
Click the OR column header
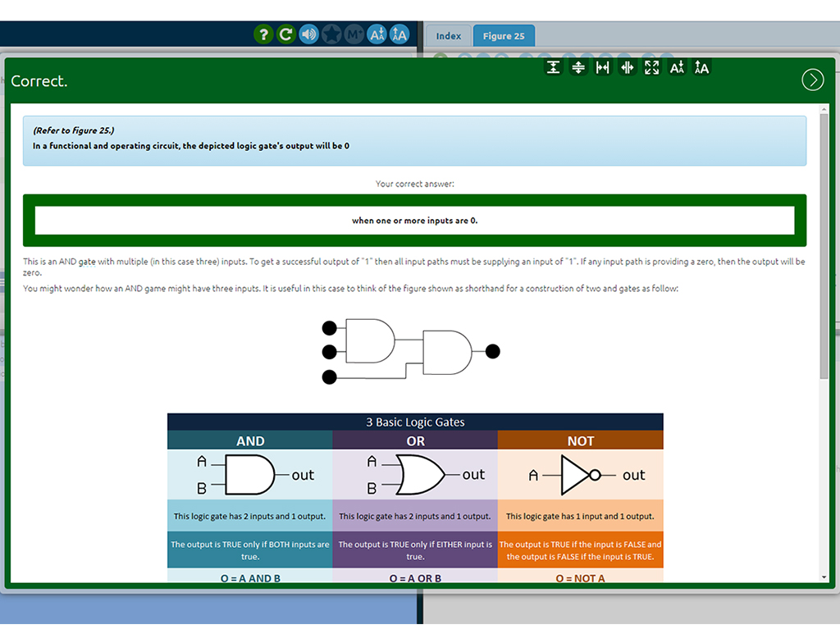click(415, 440)
